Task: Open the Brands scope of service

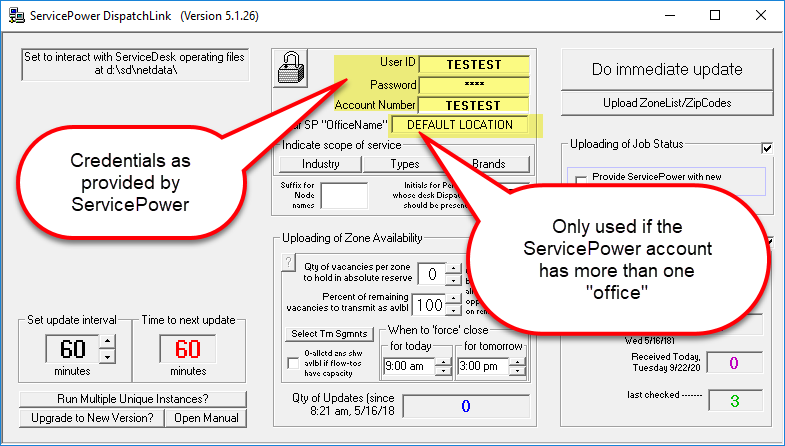Action: tap(489, 164)
